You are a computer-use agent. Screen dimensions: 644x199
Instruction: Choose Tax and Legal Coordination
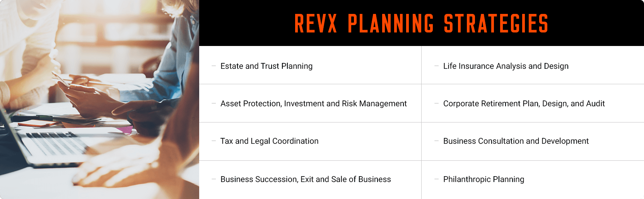click(x=270, y=141)
